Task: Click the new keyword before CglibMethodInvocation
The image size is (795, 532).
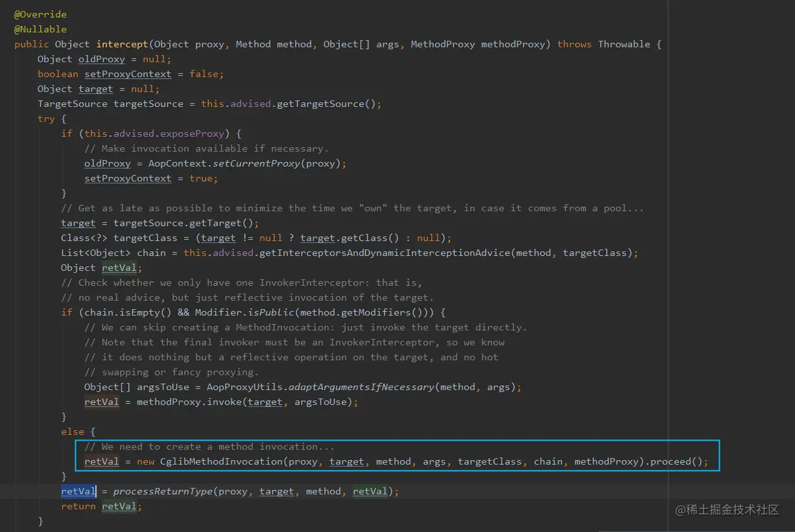Action: [x=145, y=461]
